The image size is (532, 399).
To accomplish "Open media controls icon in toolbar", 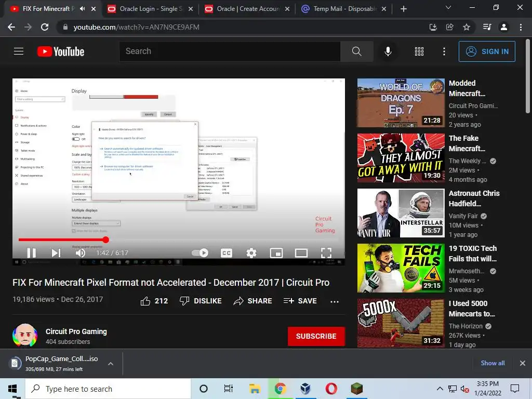I will tap(487, 27).
